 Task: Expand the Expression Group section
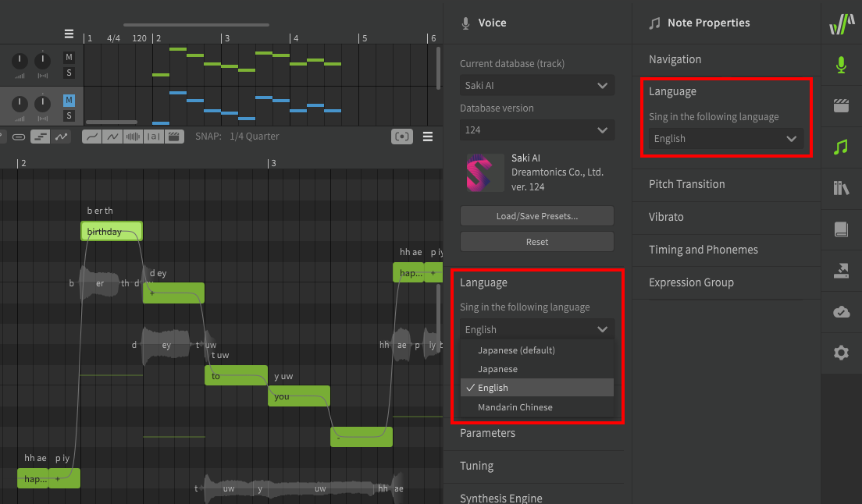click(x=725, y=282)
